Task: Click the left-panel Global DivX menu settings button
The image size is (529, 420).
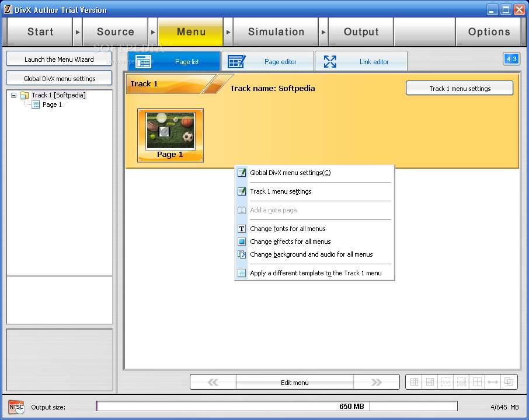Action: coord(59,78)
